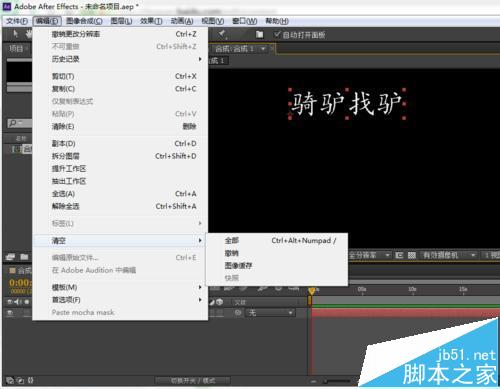Toggle the video eye column icon in timeline
This screenshot has width=500, height=389.
click(10, 302)
